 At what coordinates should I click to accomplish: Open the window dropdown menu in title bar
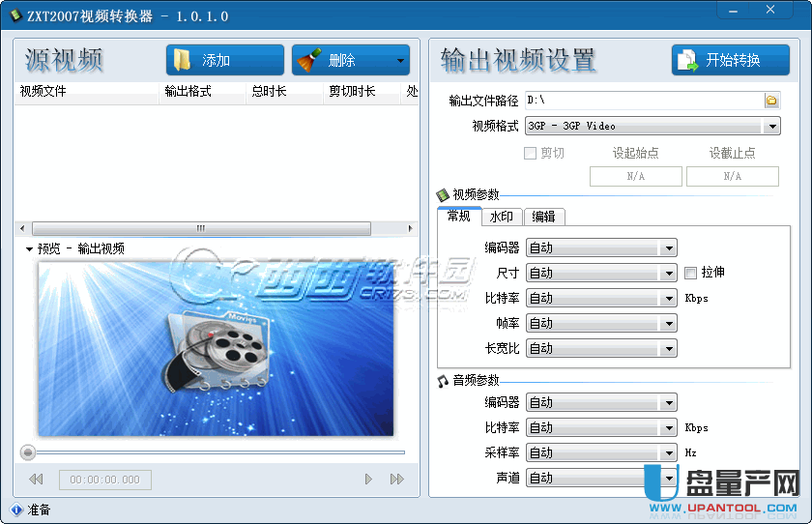point(731,9)
